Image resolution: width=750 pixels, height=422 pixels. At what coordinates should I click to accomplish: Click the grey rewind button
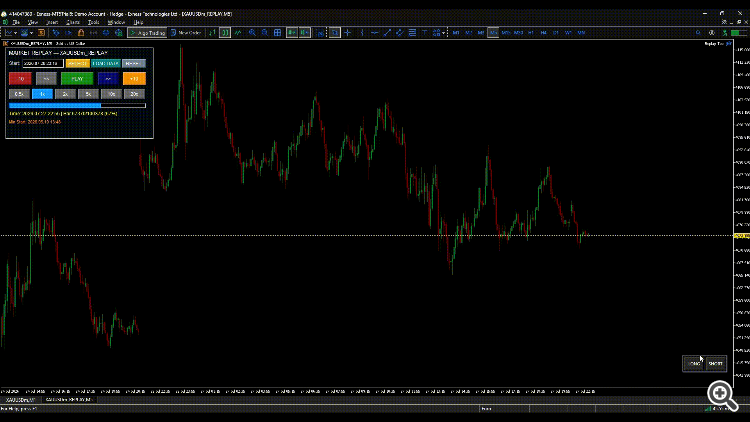(x=46, y=78)
